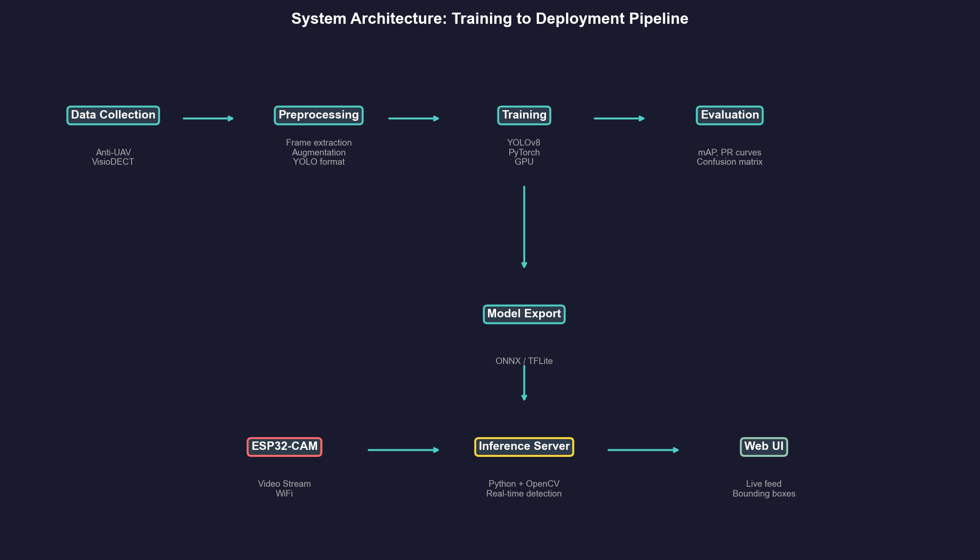
Task: Select the Evaluation node
Action: 729,115
